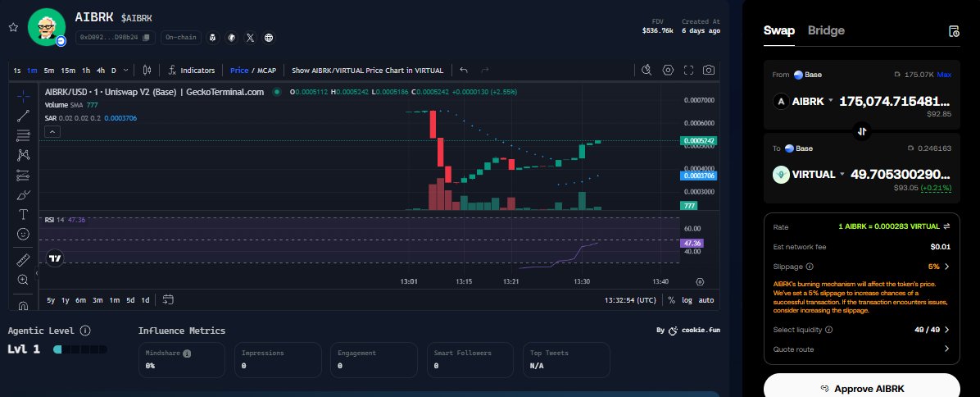
Task: Toggle auto scale on the chart
Action: (x=706, y=300)
